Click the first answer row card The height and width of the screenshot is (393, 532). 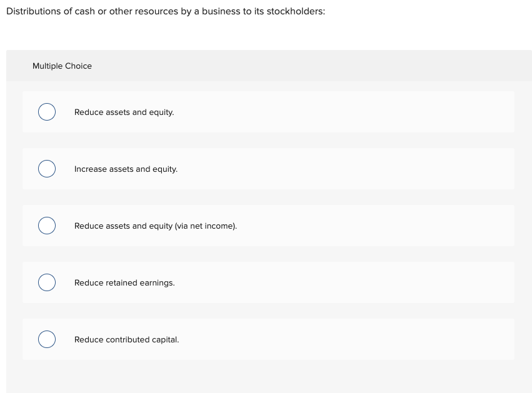coord(313,112)
